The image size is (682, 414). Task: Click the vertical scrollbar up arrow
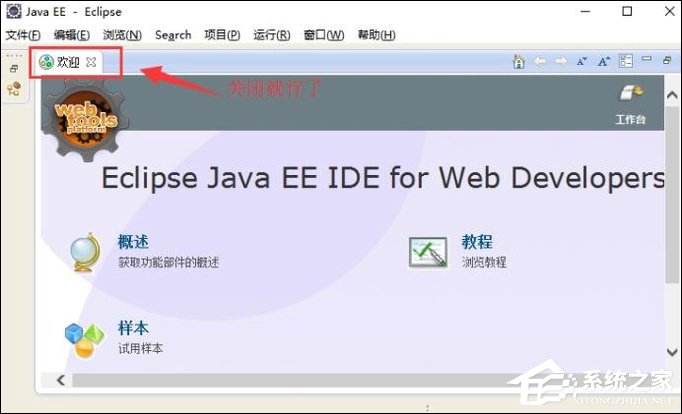point(672,95)
